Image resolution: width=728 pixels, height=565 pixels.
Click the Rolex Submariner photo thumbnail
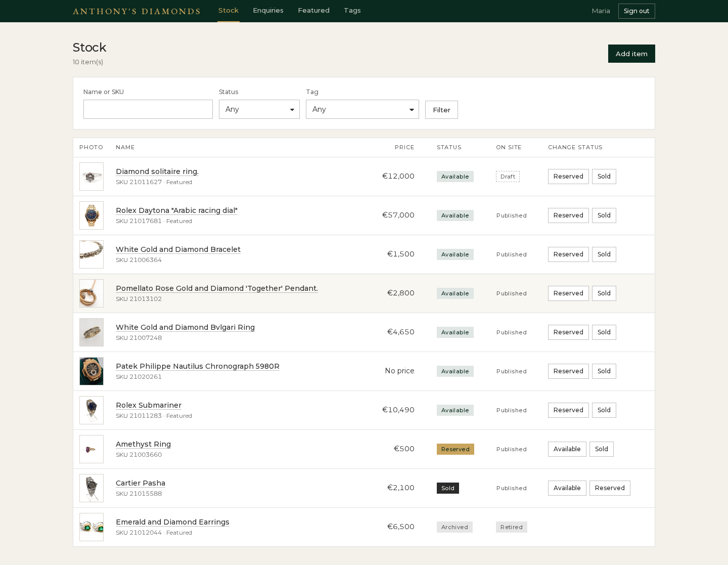click(92, 410)
